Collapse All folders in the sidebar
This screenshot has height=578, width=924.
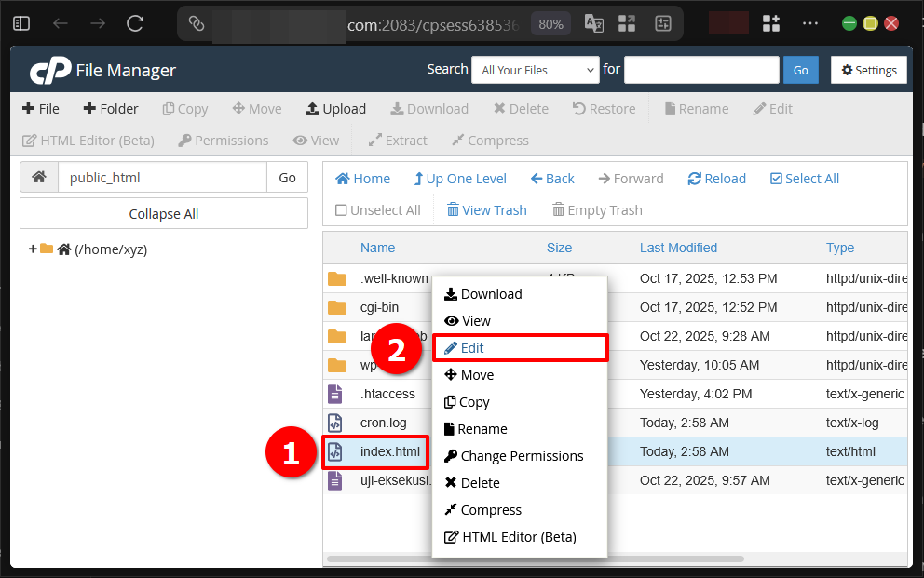coord(163,212)
